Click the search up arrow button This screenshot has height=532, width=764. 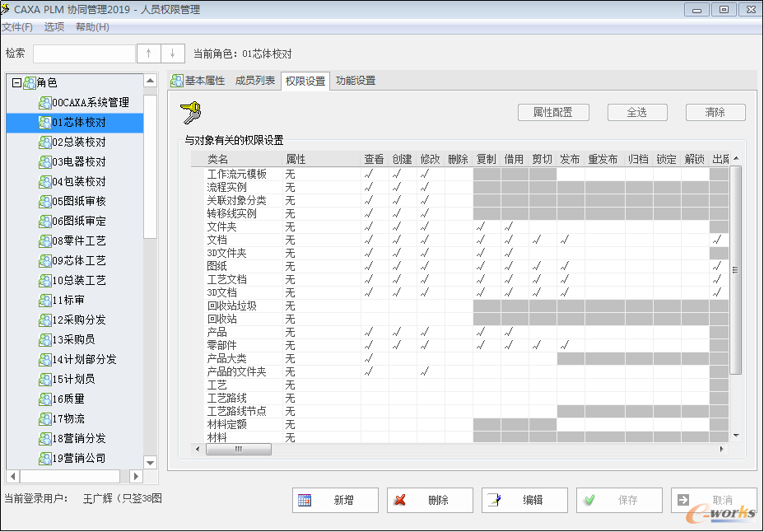click(x=149, y=54)
